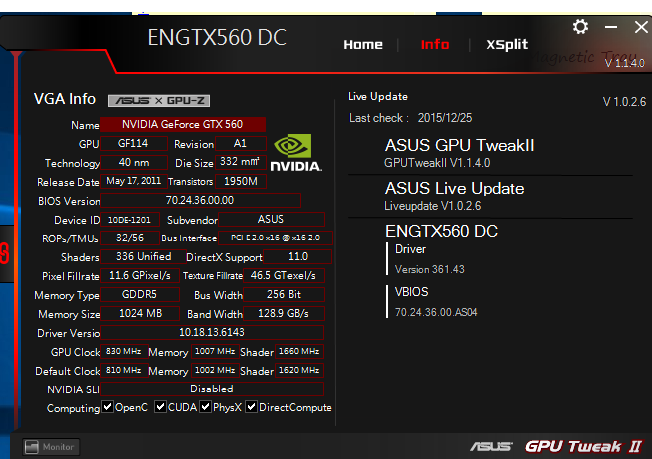Click the Transistors value 1950M
Screen dimensions: 652x459
coord(240,181)
